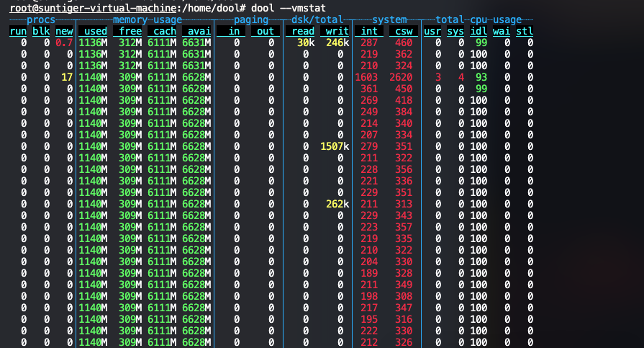Viewport: 644px width, 348px height.
Task: Click the '207' interrupts value
Action: [369, 135]
